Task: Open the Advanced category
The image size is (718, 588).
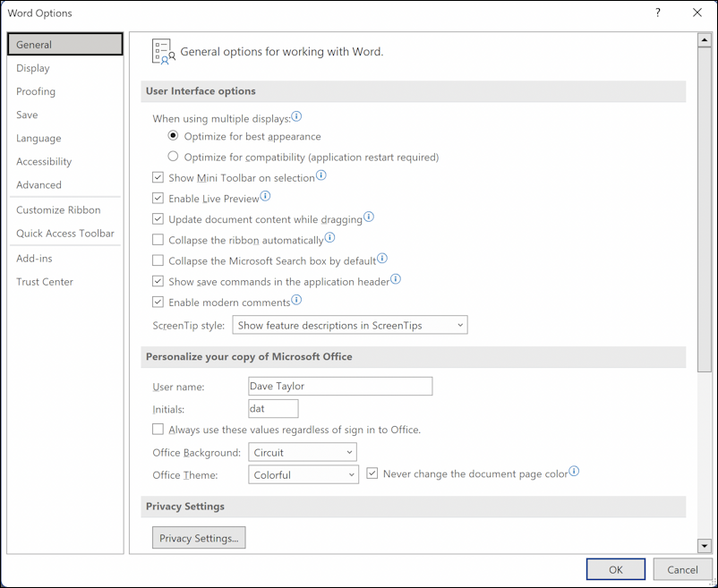Action: (65, 184)
